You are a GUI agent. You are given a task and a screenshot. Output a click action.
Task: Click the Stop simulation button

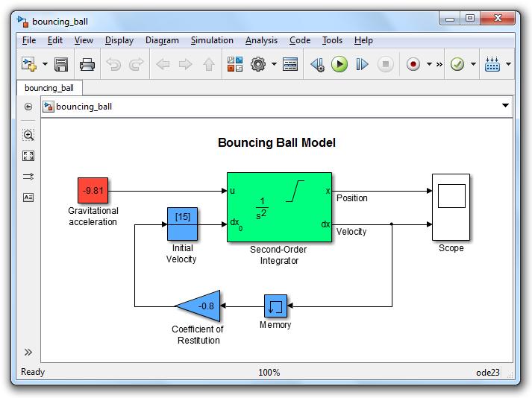pyautogui.click(x=386, y=64)
